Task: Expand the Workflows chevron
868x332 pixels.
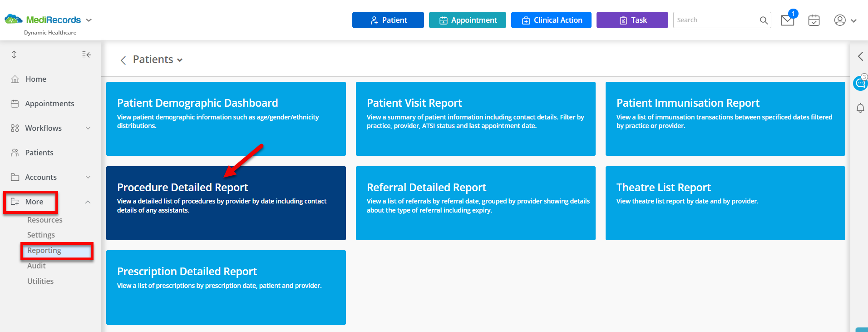Action: point(88,128)
